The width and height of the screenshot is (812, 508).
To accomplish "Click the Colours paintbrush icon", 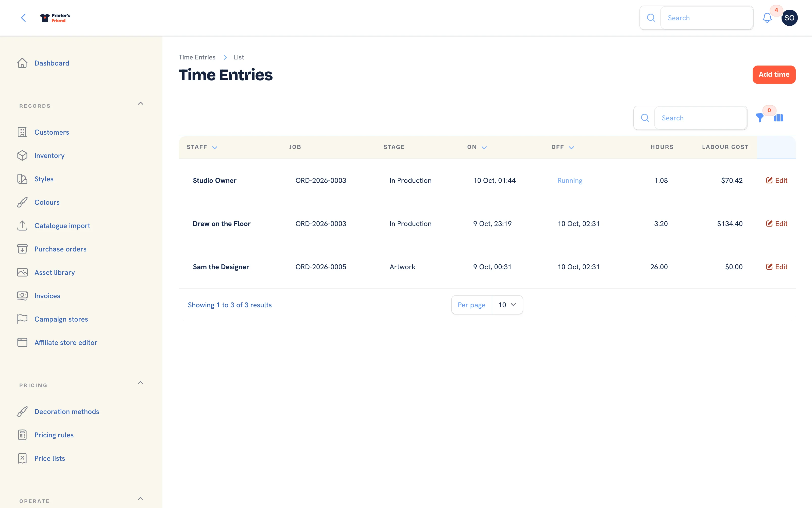I will [x=22, y=202].
